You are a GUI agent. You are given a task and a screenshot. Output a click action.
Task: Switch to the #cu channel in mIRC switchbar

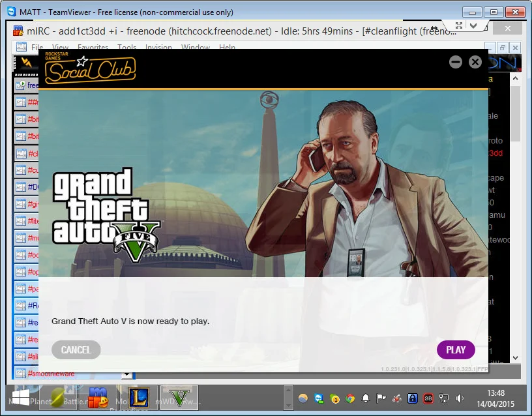point(27,170)
